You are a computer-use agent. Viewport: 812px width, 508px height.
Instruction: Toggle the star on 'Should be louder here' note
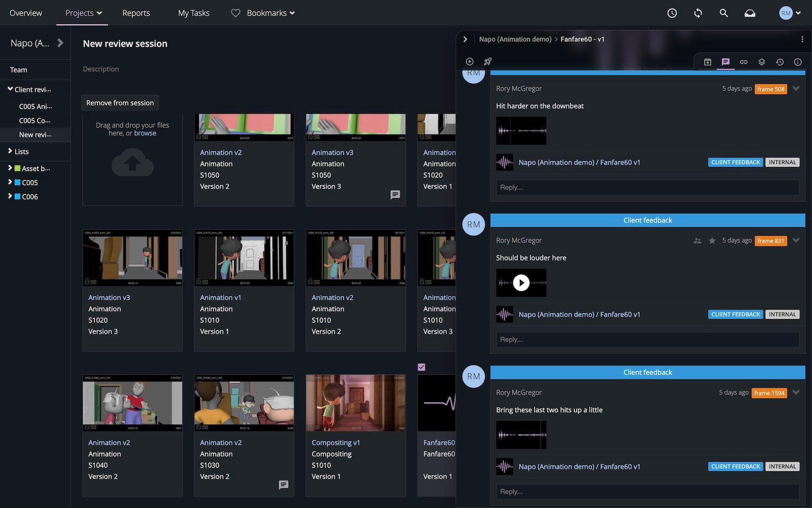[x=712, y=241]
